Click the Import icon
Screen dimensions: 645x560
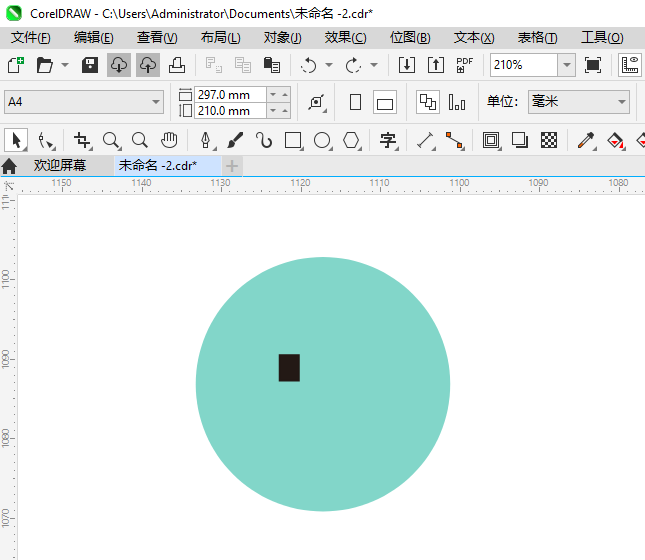(x=407, y=65)
